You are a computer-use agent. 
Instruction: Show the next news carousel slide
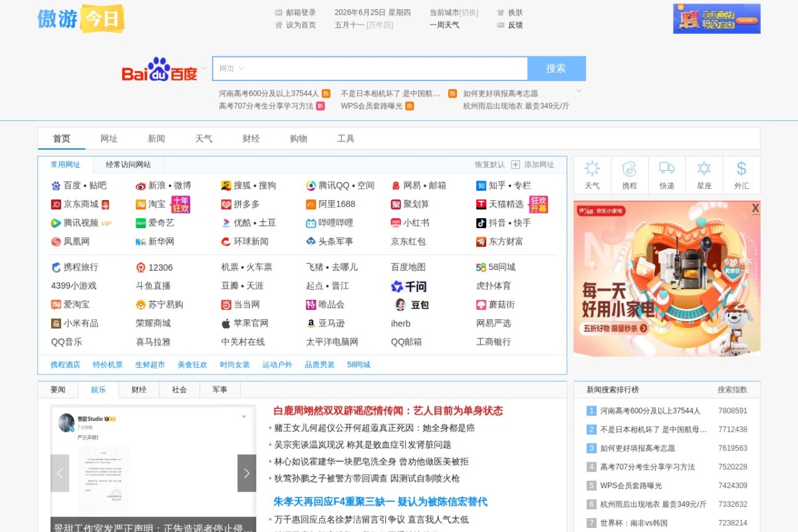pos(247,473)
